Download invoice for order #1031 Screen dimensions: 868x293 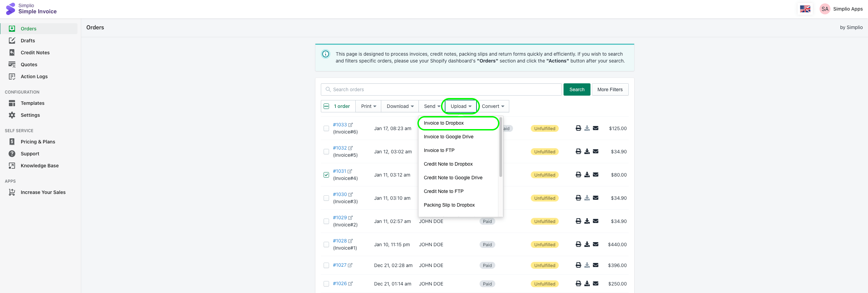point(587,175)
